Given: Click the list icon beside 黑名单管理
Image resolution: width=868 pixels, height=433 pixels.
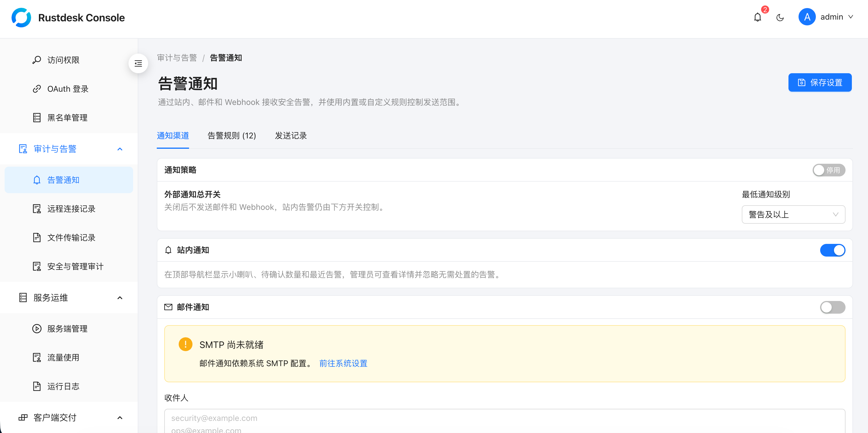Looking at the screenshot, I should coord(37,118).
